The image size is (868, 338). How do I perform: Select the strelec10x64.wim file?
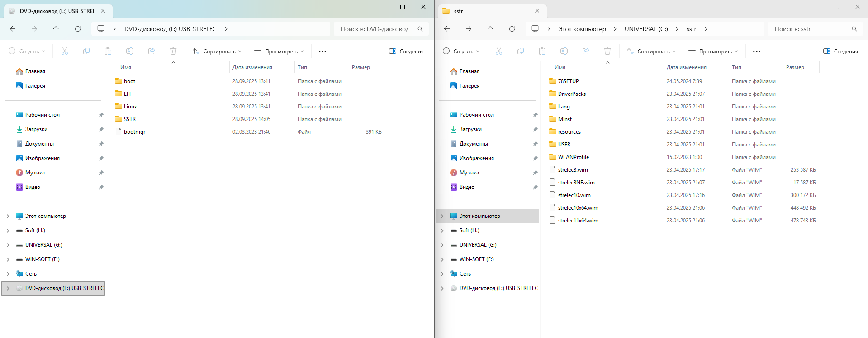[578, 208]
